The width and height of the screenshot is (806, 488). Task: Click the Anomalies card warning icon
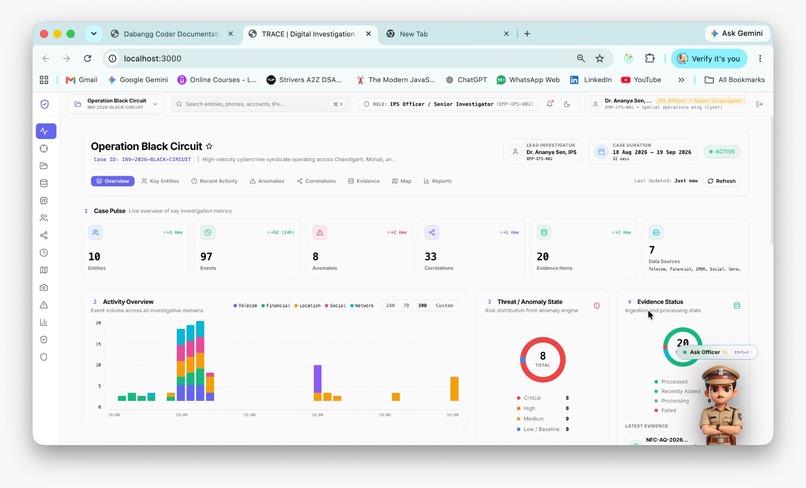[320, 232]
